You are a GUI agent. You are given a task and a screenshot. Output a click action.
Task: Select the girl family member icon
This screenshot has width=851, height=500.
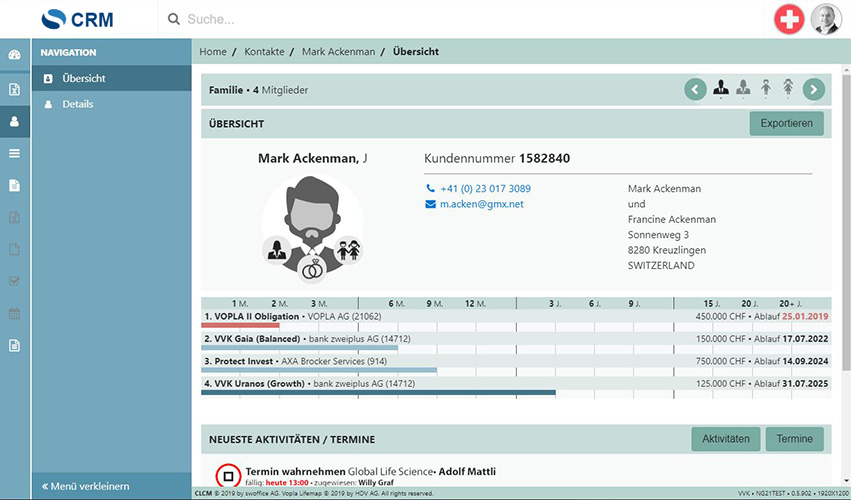pyautogui.click(x=788, y=88)
